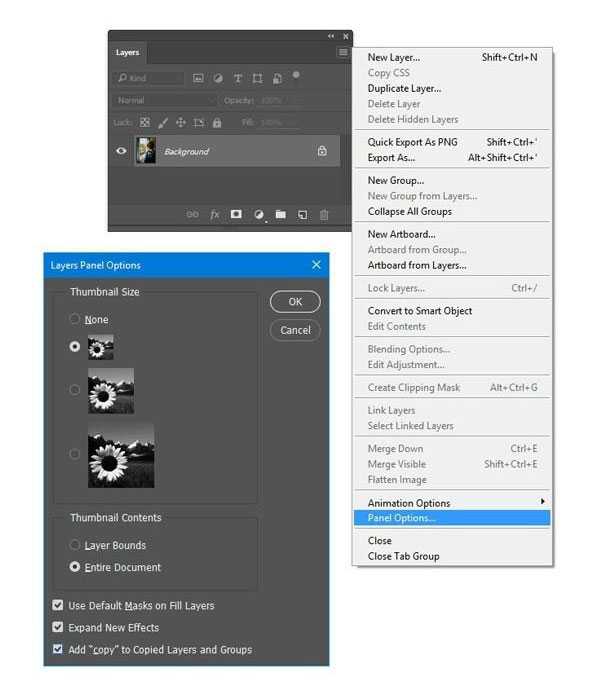
Task: Toggle Use Default Masks on Fill Layers
Action: 58,605
